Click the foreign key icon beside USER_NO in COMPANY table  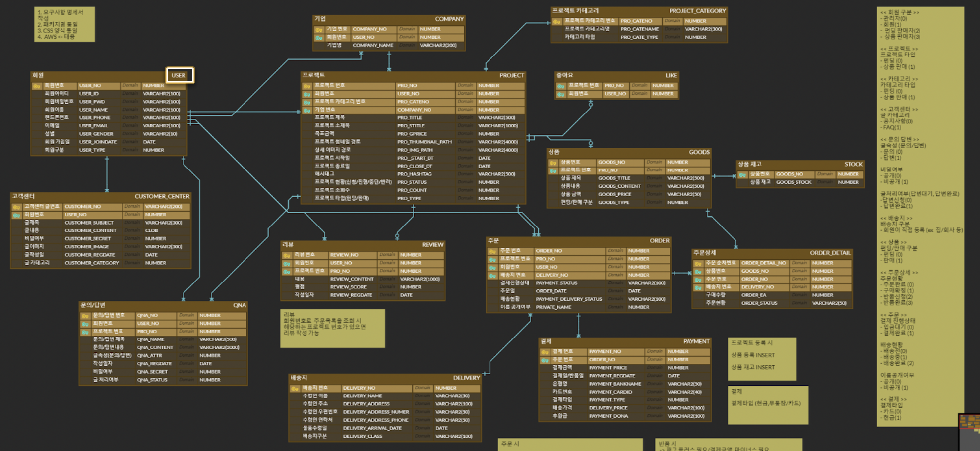(319, 37)
